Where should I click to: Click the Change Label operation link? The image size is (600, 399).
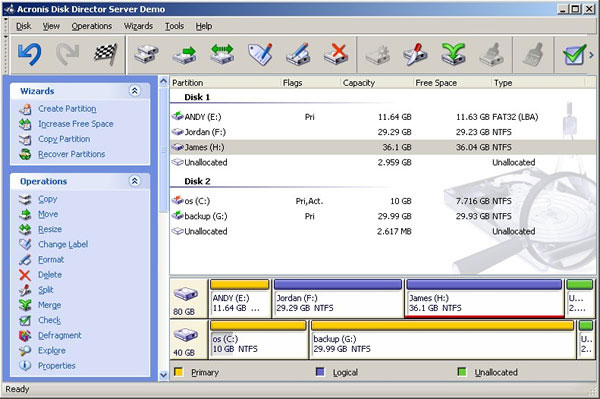[x=63, y=244]
